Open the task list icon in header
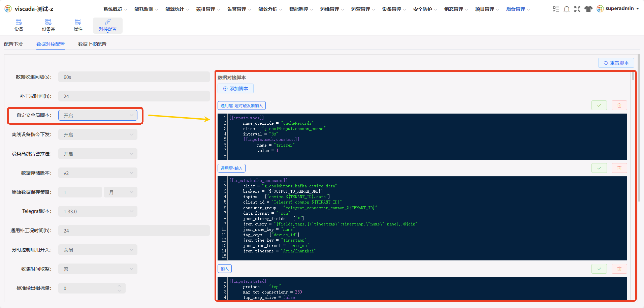 [556, 9]
